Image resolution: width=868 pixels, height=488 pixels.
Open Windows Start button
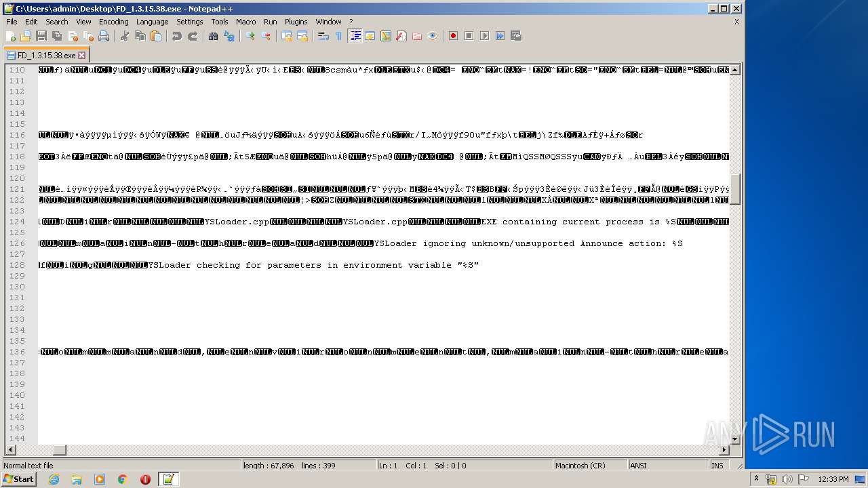pyautogui.click(x=18, y=479)
